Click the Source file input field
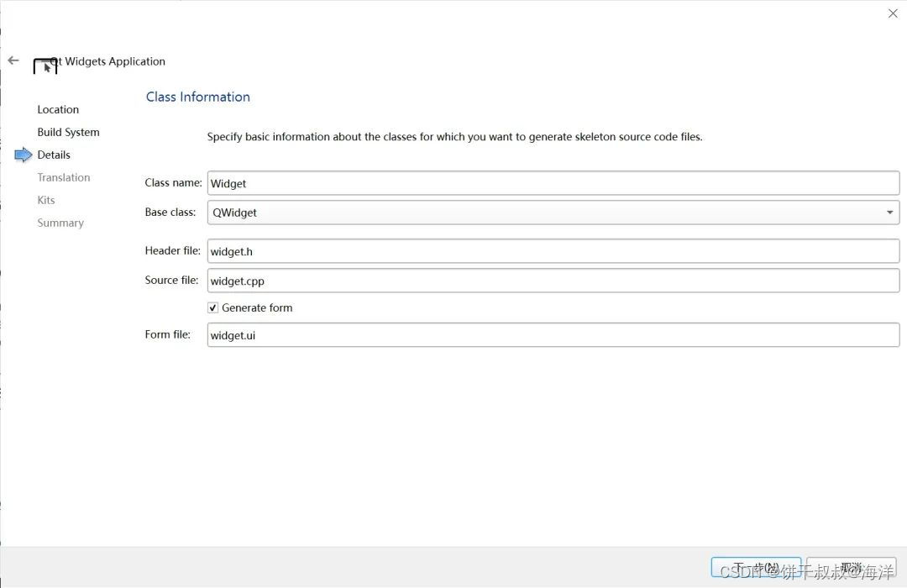 553,281
